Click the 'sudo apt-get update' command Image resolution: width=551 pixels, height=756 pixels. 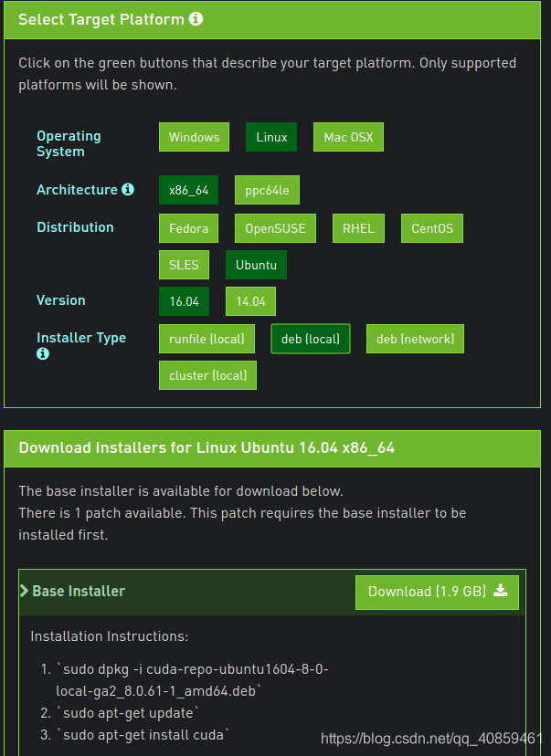pyautogui.click(x=127, y=713)
